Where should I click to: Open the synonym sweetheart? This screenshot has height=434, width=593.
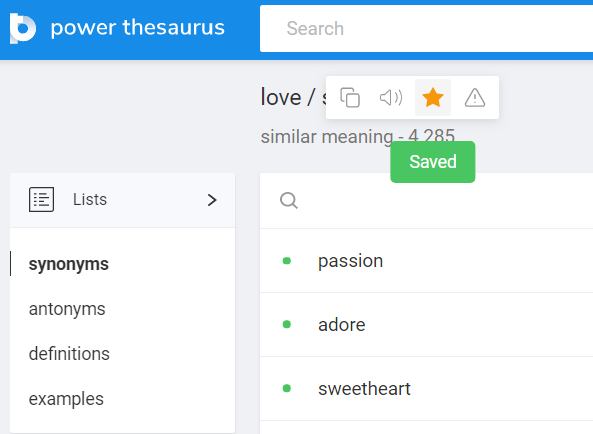pyautogui.click(x=364, y=389)
